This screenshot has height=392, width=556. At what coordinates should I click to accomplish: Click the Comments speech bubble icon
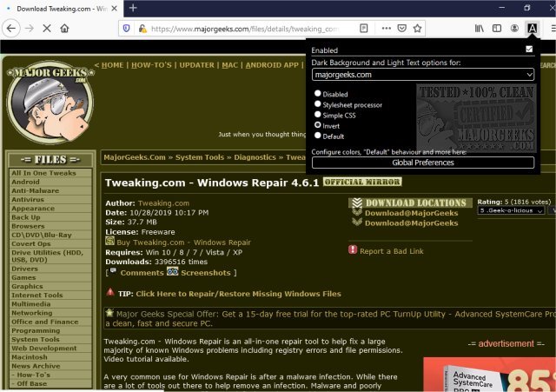click(x=113, y=271)
